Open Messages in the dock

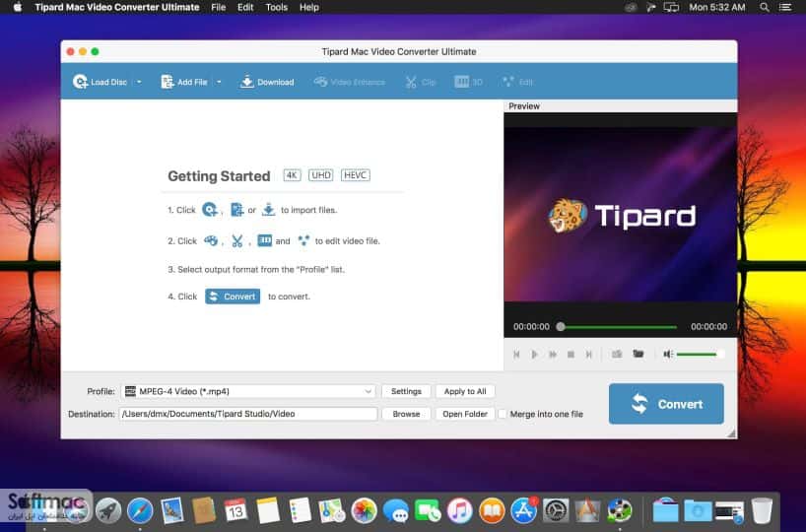(x=396, y=511)
